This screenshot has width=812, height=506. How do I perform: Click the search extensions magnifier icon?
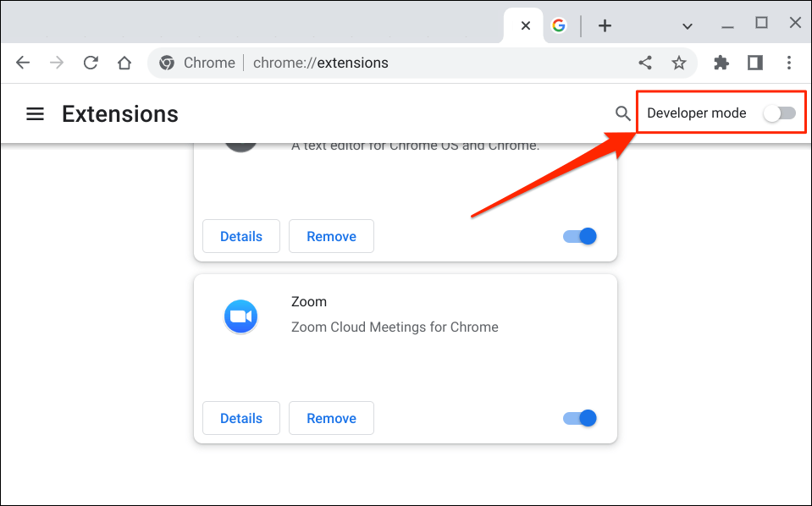(622, 113)
